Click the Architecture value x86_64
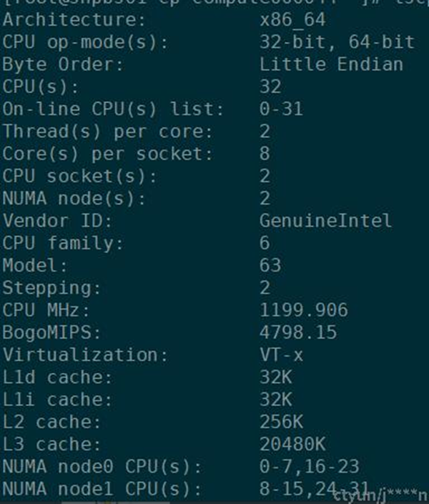Image resolution: width=429 pixels, height=504 pixels. [x=292, y=20]
